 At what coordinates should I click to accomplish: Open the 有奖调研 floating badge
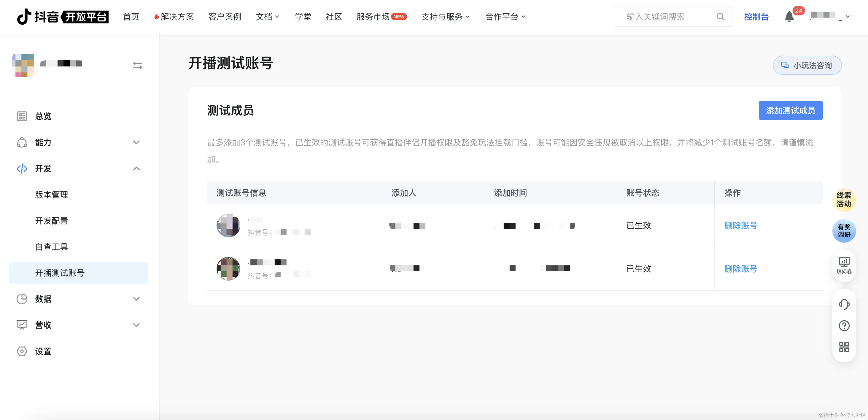844,231
